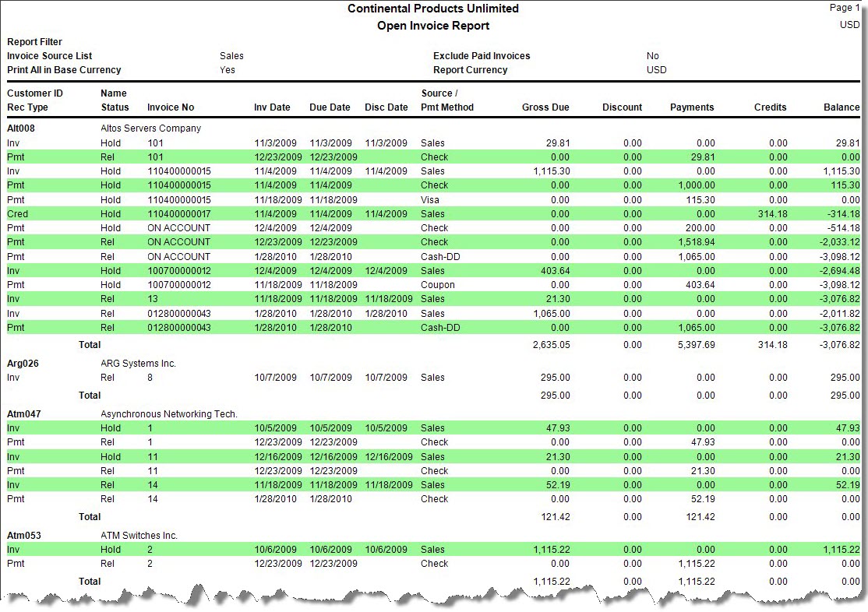Select the 314.18 credit amount in Cred row
This screenshot has width=868, height=612.
click(771, 214)
